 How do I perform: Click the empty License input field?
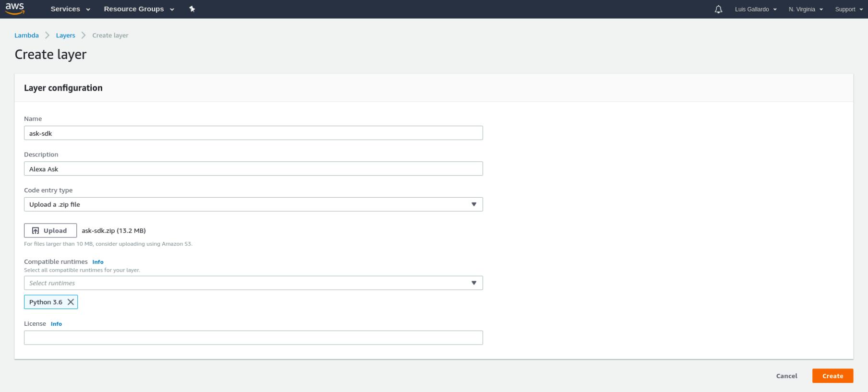[253, 338]
